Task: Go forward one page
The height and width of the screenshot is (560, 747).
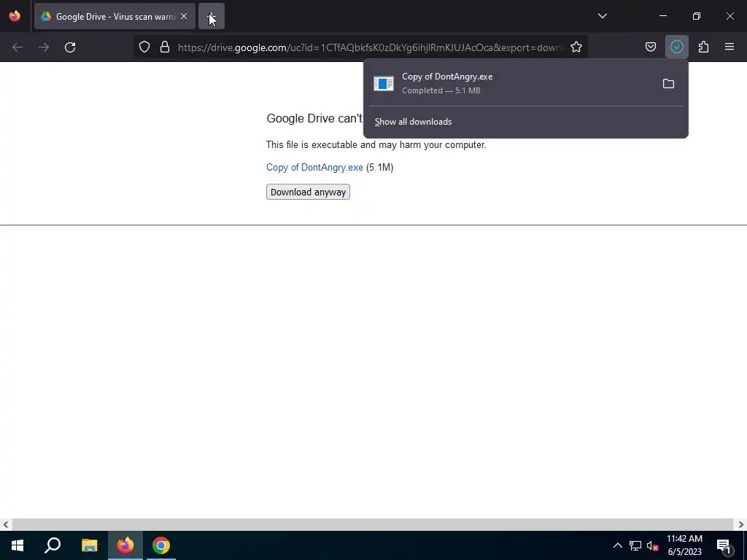Action: (44, 47)
